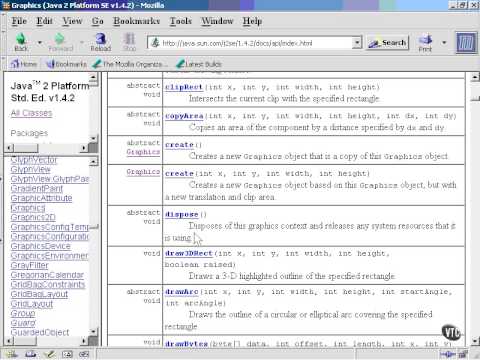This screenshot has height=360, width=480.
Task: Open the GradientPaint class link
Action: tap(37, 189)
